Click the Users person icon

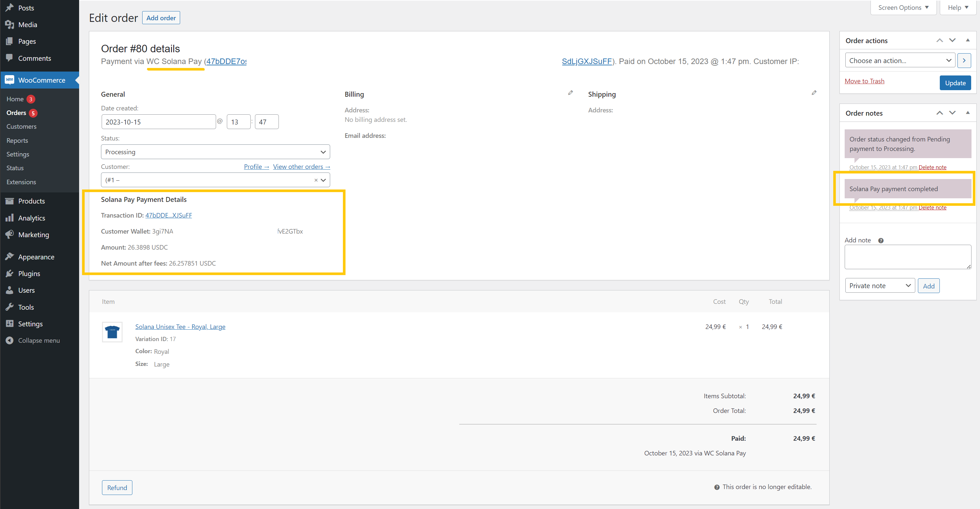coord(9,290)
